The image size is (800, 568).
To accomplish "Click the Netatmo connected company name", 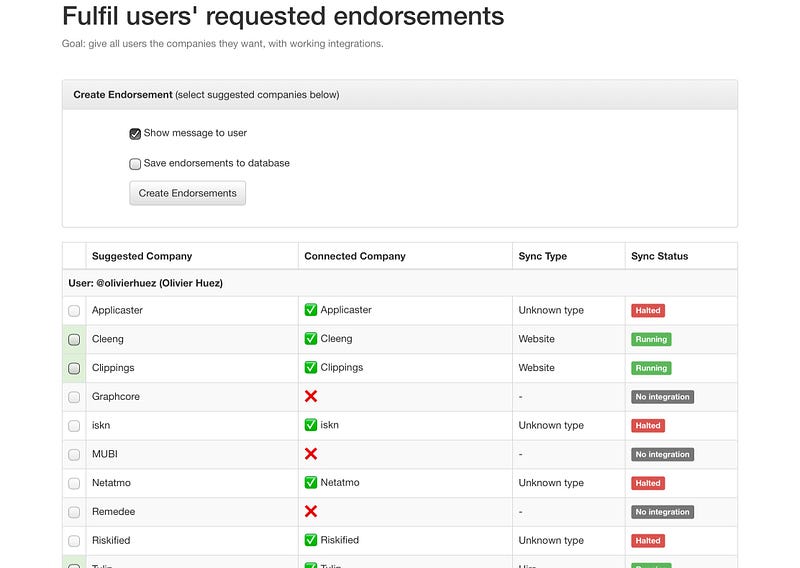I will pos(340,482).
